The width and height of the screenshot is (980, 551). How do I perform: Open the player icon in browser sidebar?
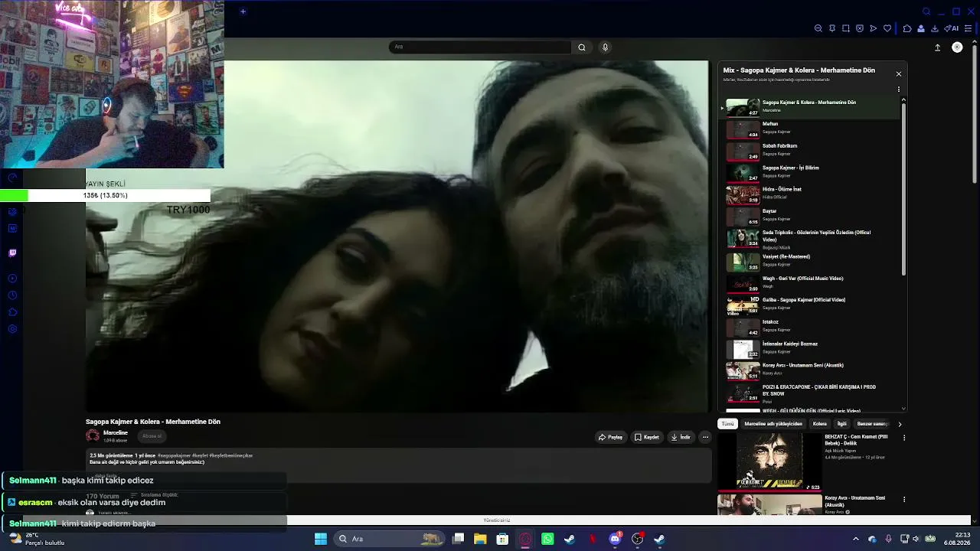[12, 279]
